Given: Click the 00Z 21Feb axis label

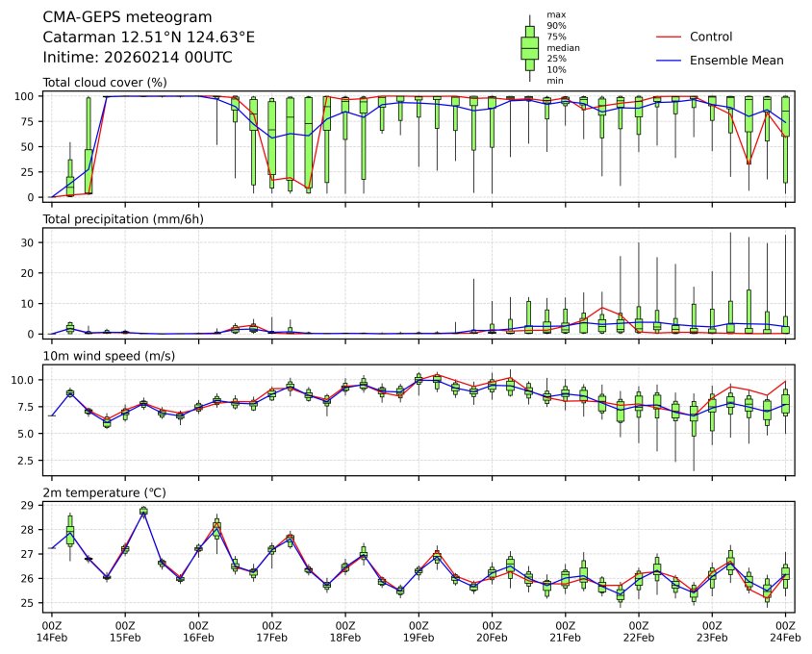Looking at the screenshot, I should click(x=565, y=631).
